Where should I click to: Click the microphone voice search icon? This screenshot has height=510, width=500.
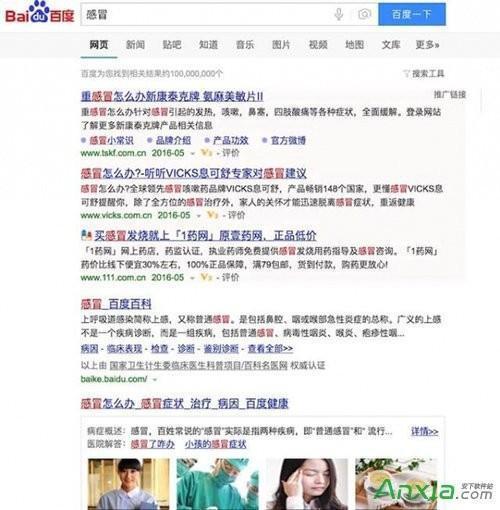(339, 14)
